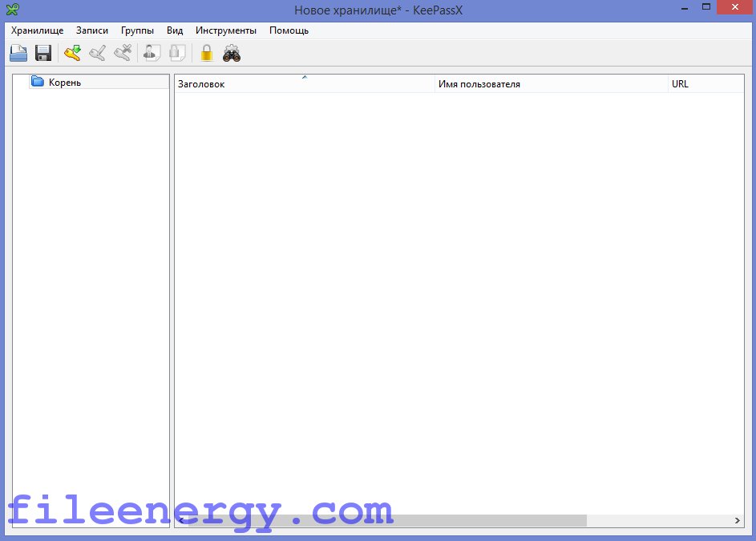Click the right arrow of the horizontal scrollbar
Screen dimensions: 756x541
738,520
